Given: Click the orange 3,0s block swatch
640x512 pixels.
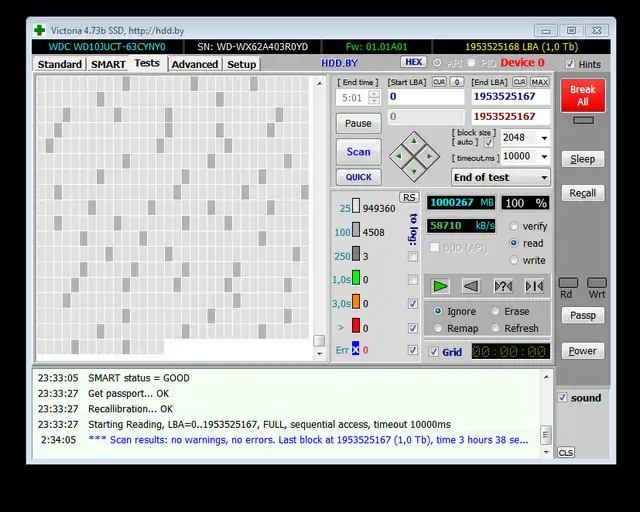Looking at the screenshot, I should [x=356, y=301].
